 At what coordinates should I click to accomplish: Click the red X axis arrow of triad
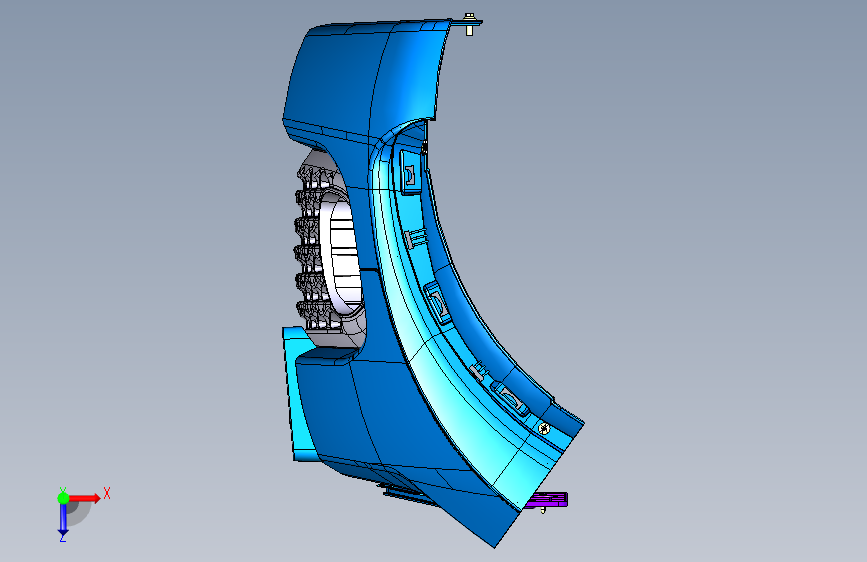(84, 498)
